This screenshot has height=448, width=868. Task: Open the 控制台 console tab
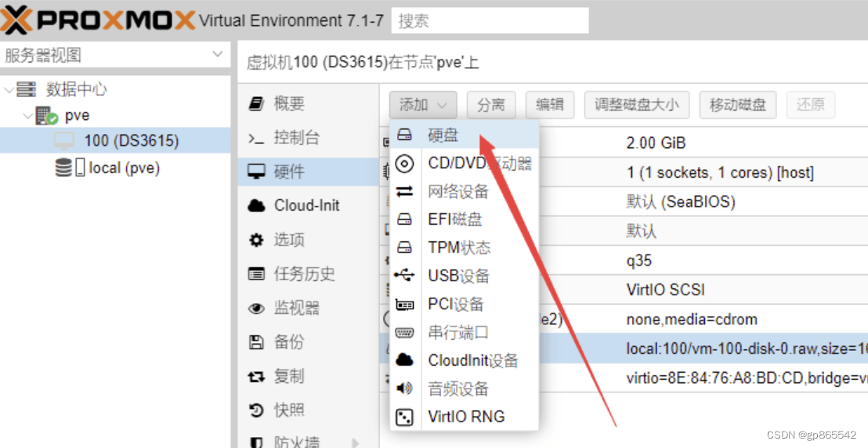coord(309,138)
